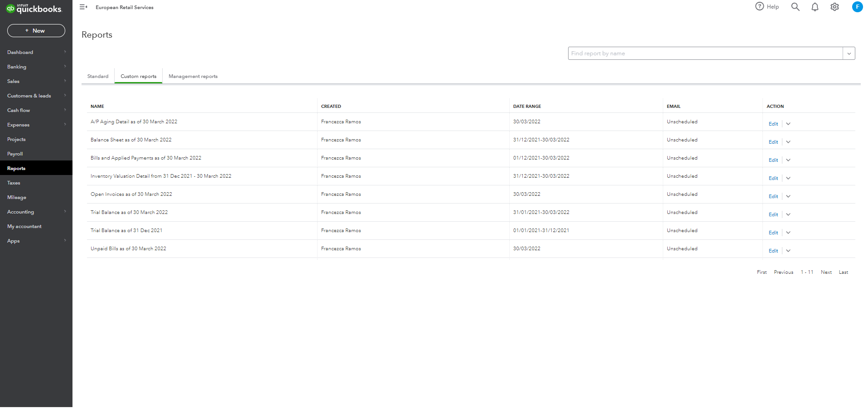Sort by the CREATED column header

coord(331,107)
